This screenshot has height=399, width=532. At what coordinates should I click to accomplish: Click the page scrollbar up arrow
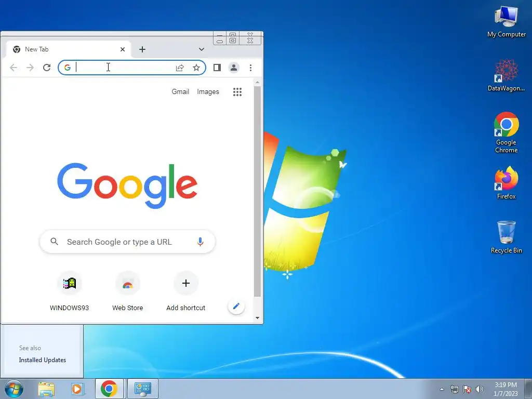tap(258, 82)
